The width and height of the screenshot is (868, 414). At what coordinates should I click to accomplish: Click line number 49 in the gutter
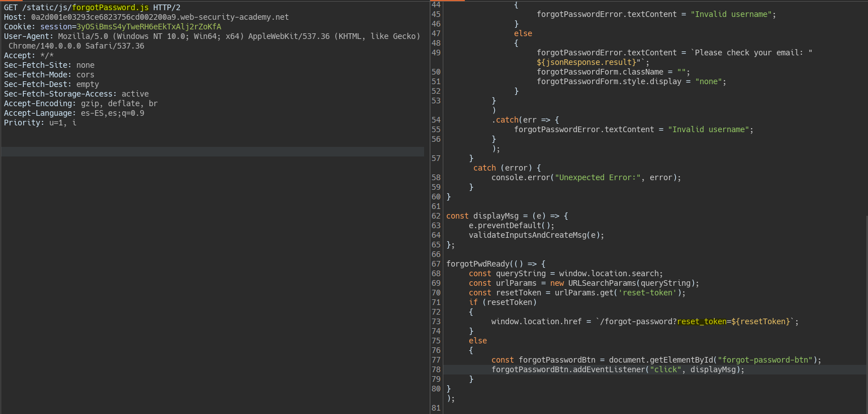click(x=435, y=53)
